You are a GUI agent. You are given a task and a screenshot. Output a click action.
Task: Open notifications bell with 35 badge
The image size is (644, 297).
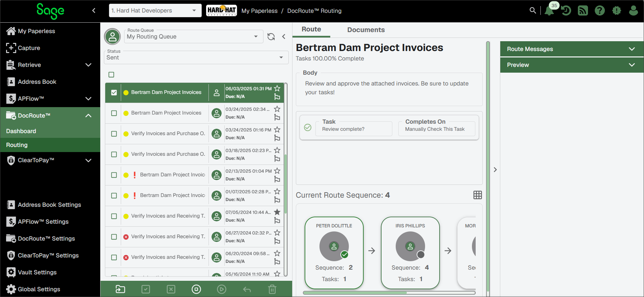click(550, 10)
